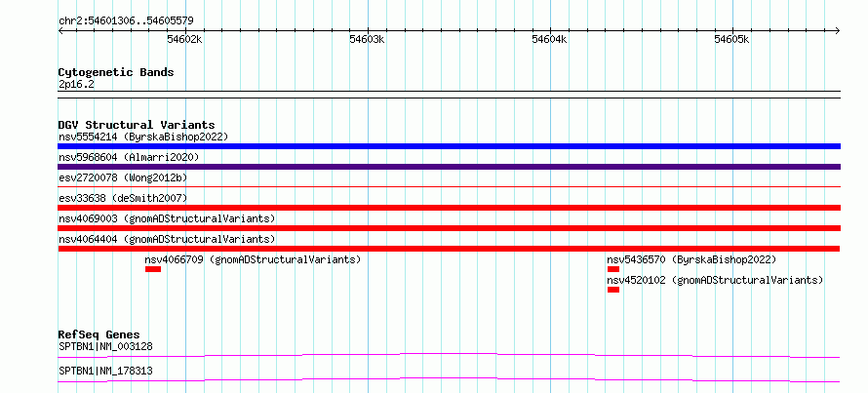Select the red esv33638 variant bar
Viewport: 868px width, 393px height.
click(x=449, y=208)
